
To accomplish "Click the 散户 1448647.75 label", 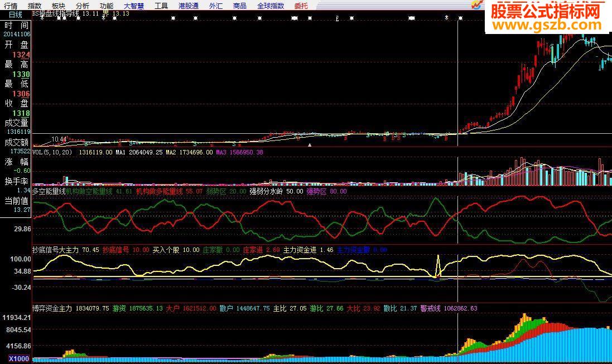I will point(245,308).
